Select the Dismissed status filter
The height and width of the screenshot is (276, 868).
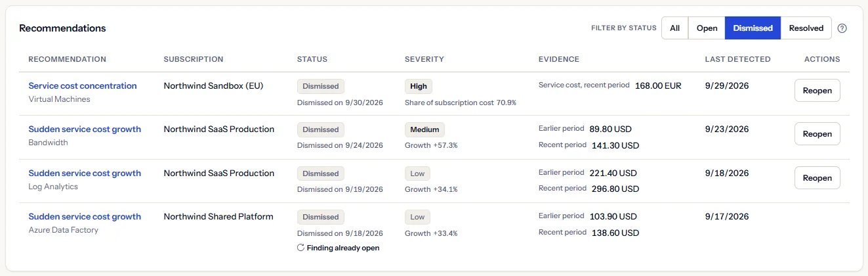coord(753,28)
